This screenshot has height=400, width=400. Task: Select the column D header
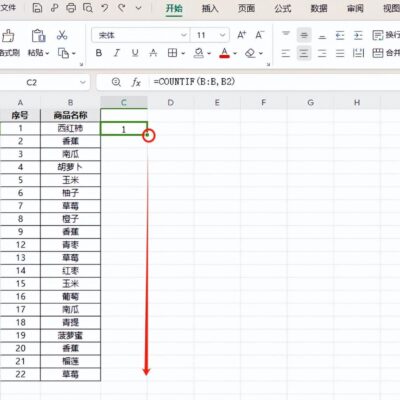[171, 103]
